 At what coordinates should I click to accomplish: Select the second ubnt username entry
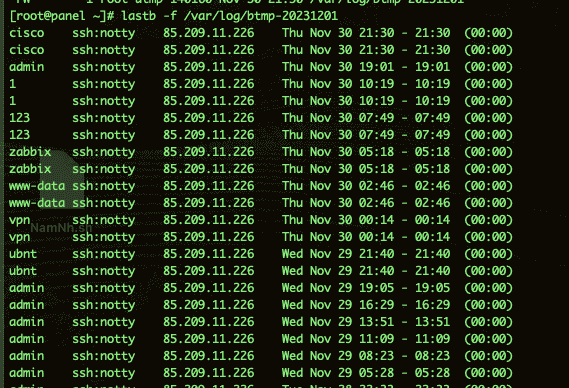click(x=23, y=271)
